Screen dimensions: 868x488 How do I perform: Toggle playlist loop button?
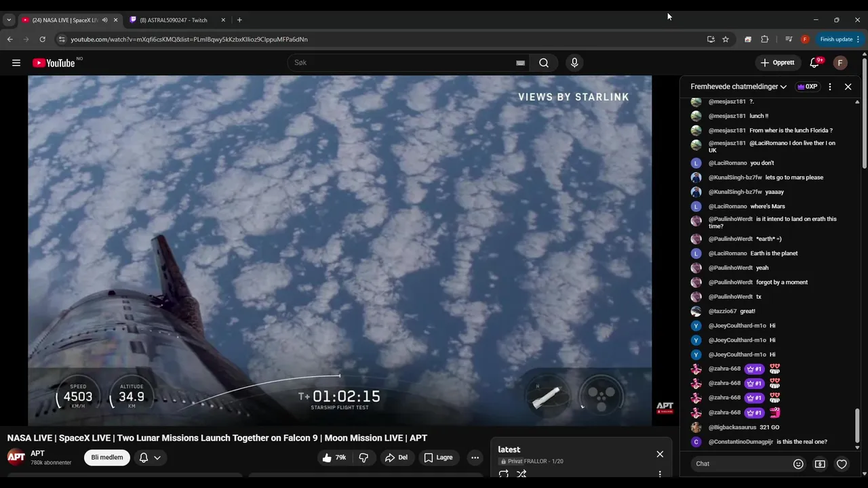click(504, 474)
